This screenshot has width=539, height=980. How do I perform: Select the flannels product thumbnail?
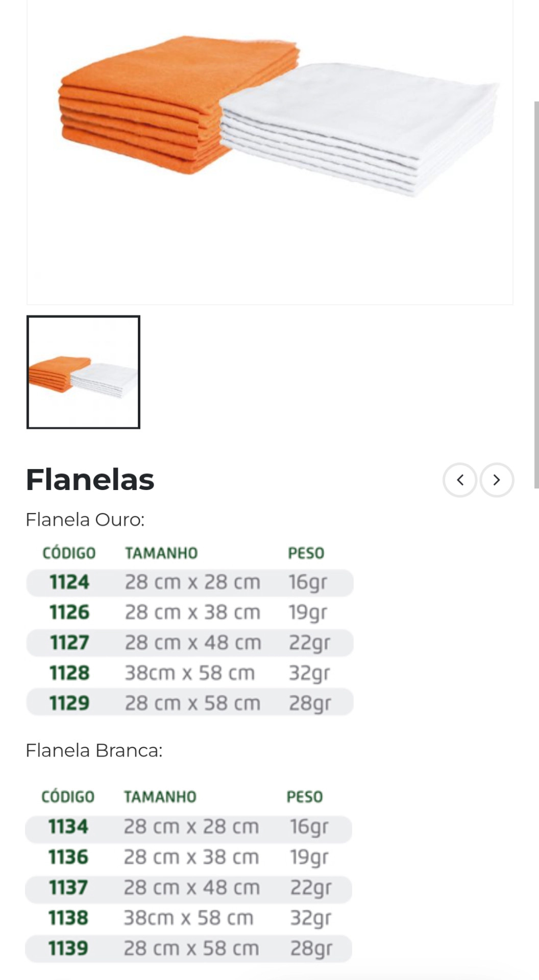tap(83, 372)
